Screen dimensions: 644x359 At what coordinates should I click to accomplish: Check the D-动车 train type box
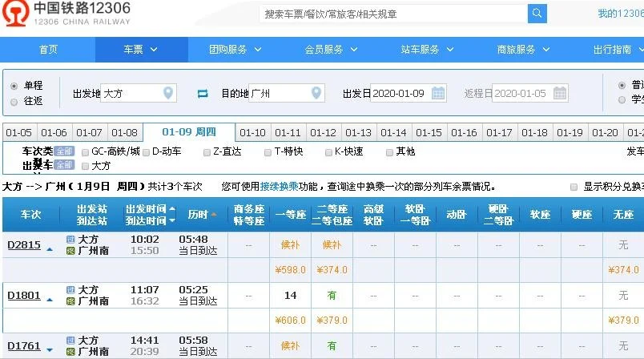[147, 152]
